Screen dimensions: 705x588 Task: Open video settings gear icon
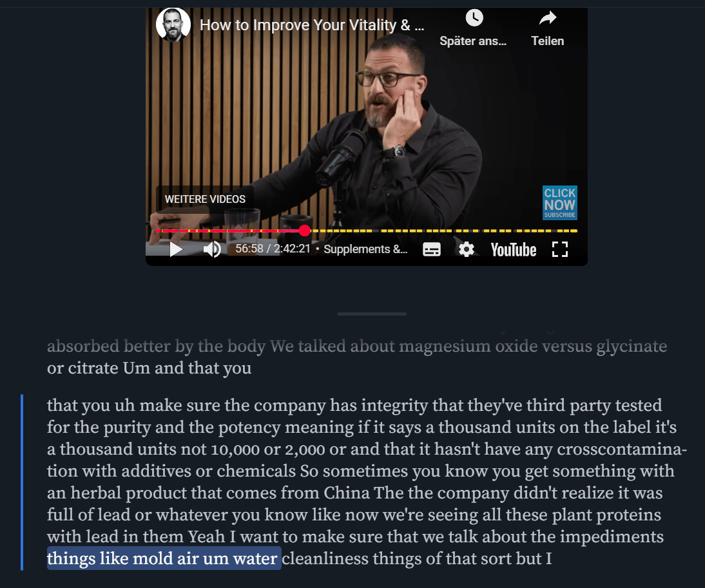pyautogui.click(x=467, y=249)
